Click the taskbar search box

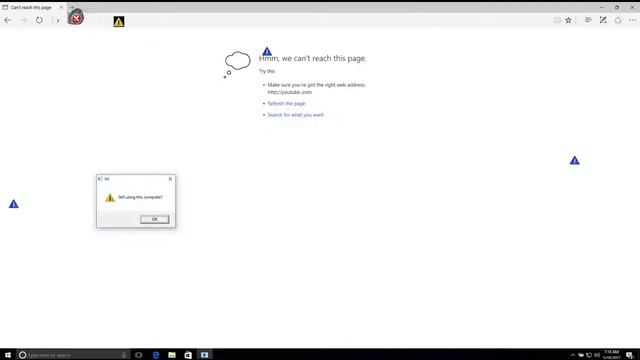point(73,355)
